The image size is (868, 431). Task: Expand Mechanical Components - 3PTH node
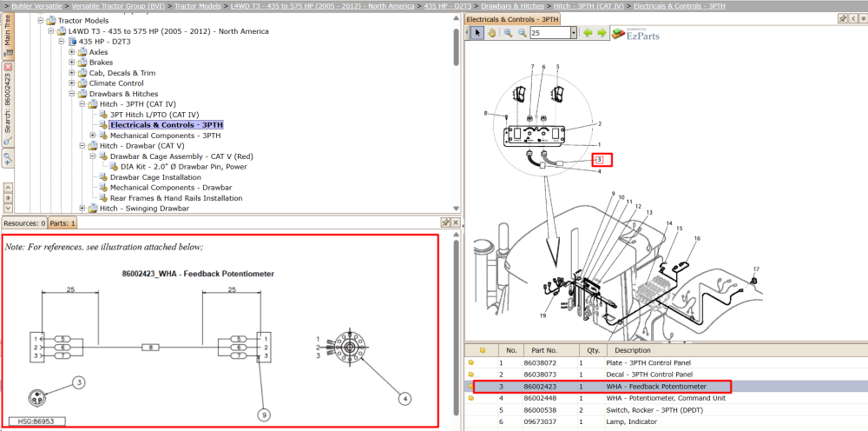[93, 136]
